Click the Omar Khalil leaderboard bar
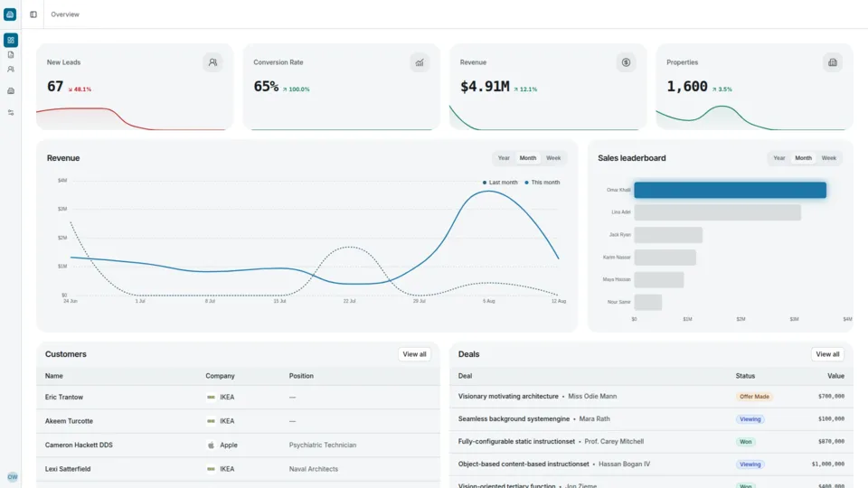 (x=731, y=191)
